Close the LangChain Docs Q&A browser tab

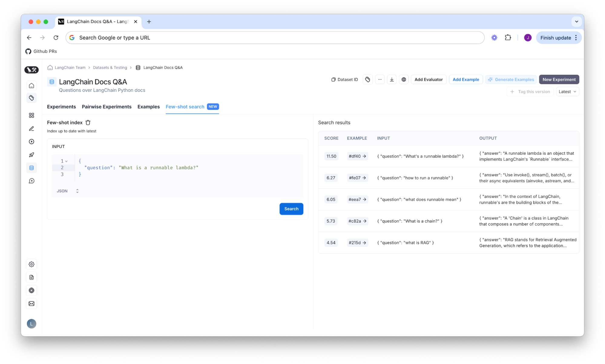[x=136, y=21]
